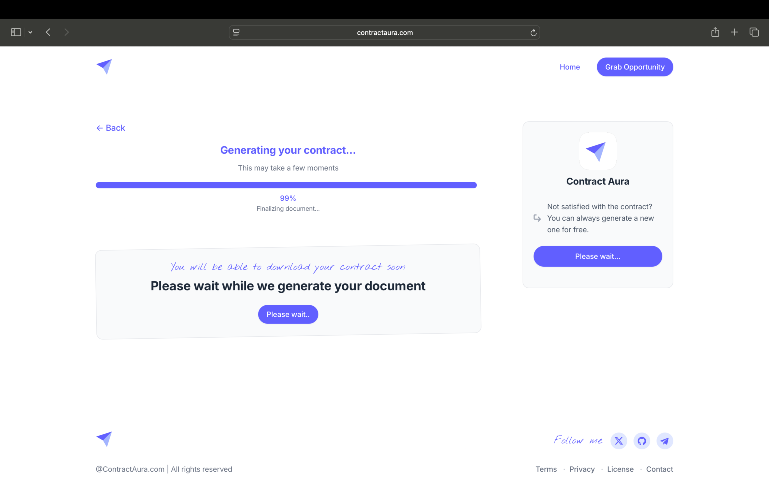Go back with browser back arrow

[x=48, y=32]
